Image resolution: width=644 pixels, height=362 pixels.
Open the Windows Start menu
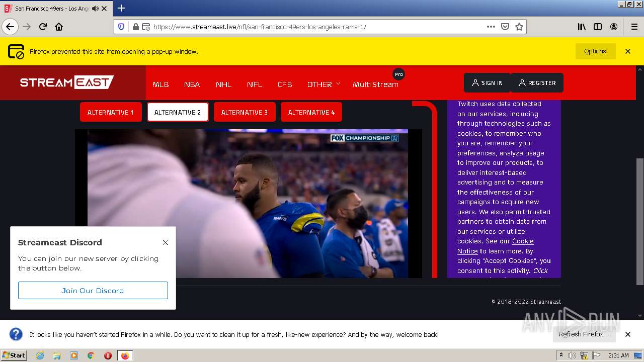click(14, 355)
